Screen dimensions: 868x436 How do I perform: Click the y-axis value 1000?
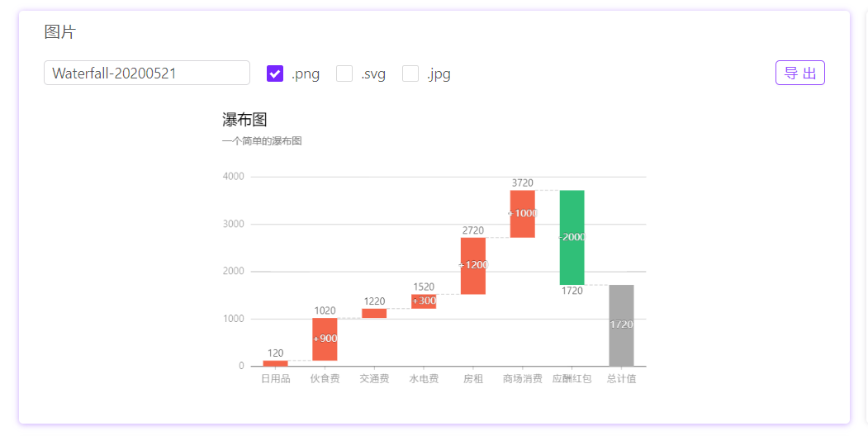233,319
